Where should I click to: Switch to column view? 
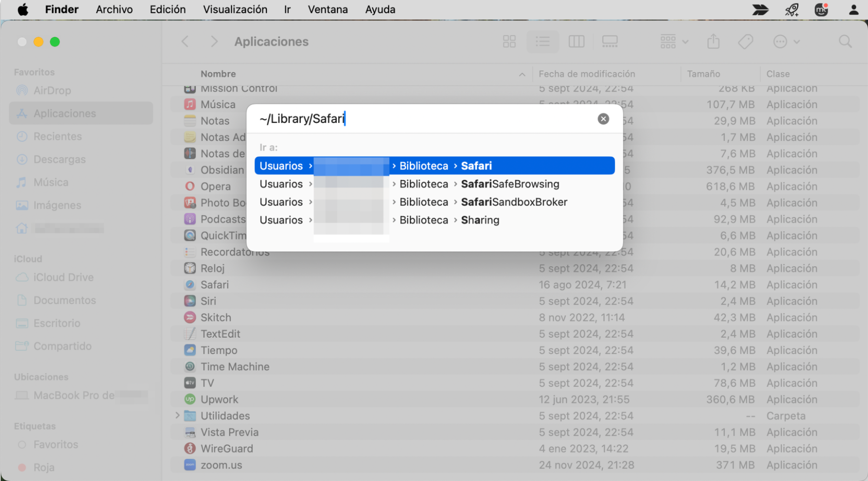(x=576, y=42)
